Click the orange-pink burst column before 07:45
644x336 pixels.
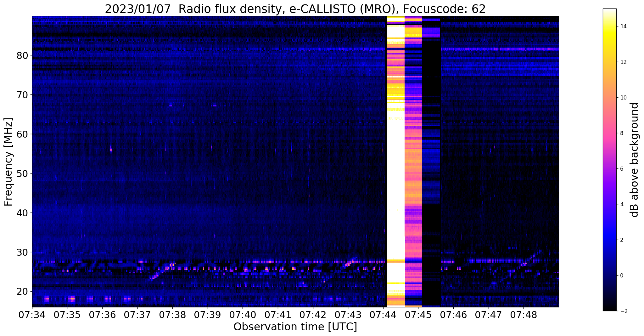coord(413,162)
